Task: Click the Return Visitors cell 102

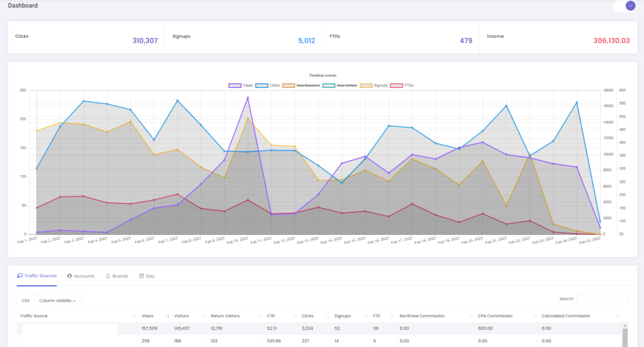Action: [x=214, y=341]
